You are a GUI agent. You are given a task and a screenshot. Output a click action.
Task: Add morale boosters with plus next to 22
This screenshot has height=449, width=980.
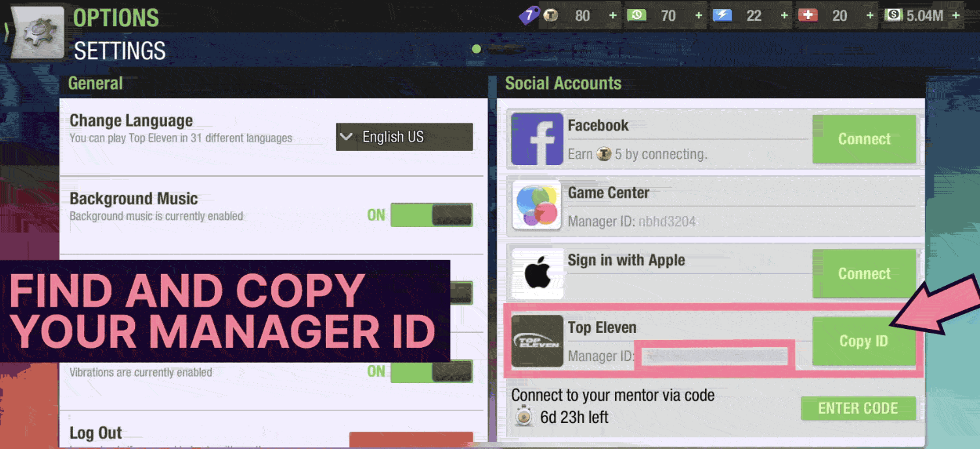click(784, 15)
